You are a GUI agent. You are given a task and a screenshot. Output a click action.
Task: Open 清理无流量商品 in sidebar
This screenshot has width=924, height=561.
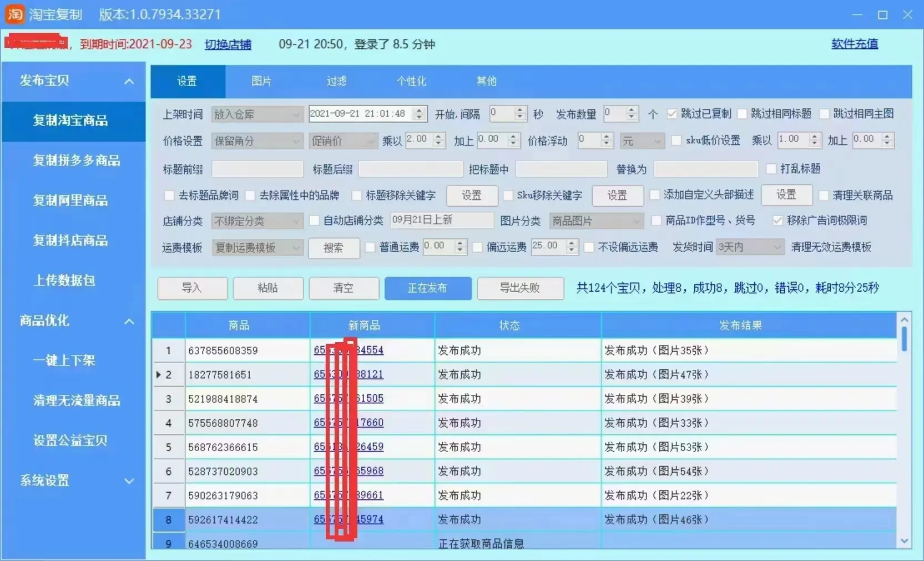tap(77, 400)
